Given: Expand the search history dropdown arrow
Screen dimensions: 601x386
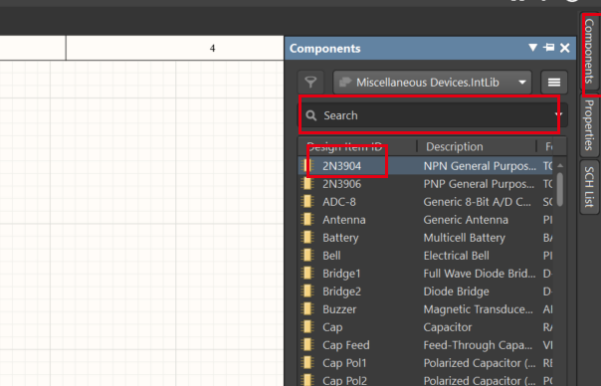Looking at the screenshot, I should coord(558,114).
